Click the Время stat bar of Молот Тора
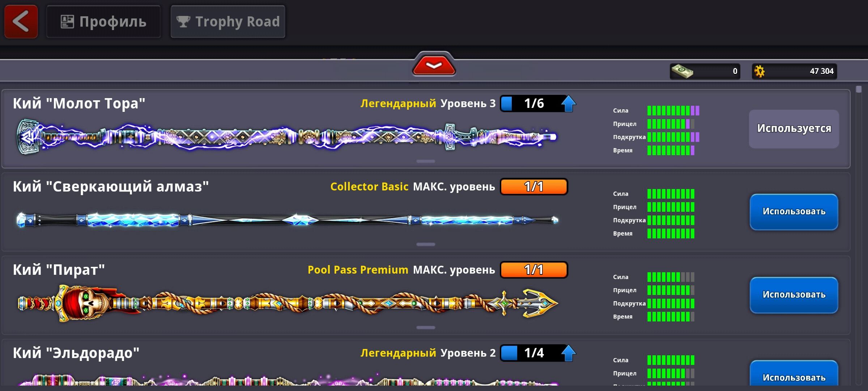Image resolution: width=868 pixels, height=391 pixels. 671,150
